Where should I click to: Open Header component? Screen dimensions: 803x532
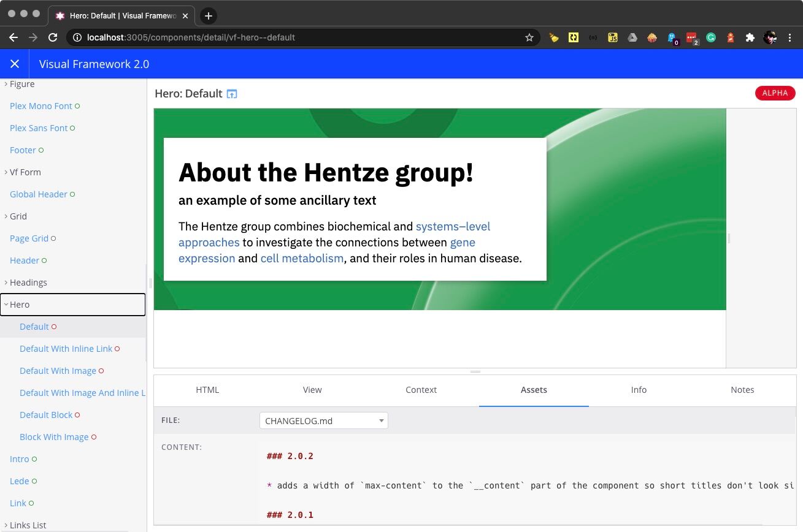(25, 260)
